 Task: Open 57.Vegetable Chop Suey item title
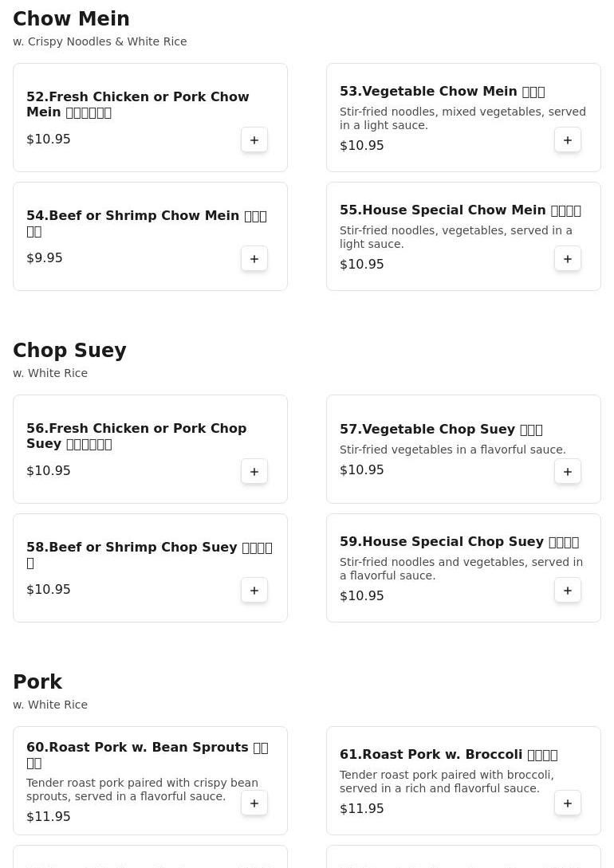click(x=441, y=430)
